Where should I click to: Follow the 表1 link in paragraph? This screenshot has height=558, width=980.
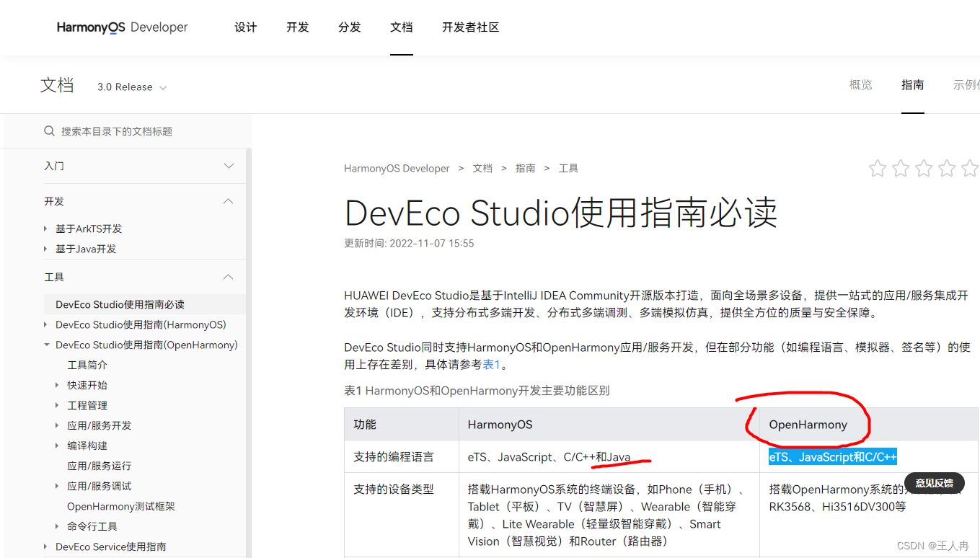[491, 365]
